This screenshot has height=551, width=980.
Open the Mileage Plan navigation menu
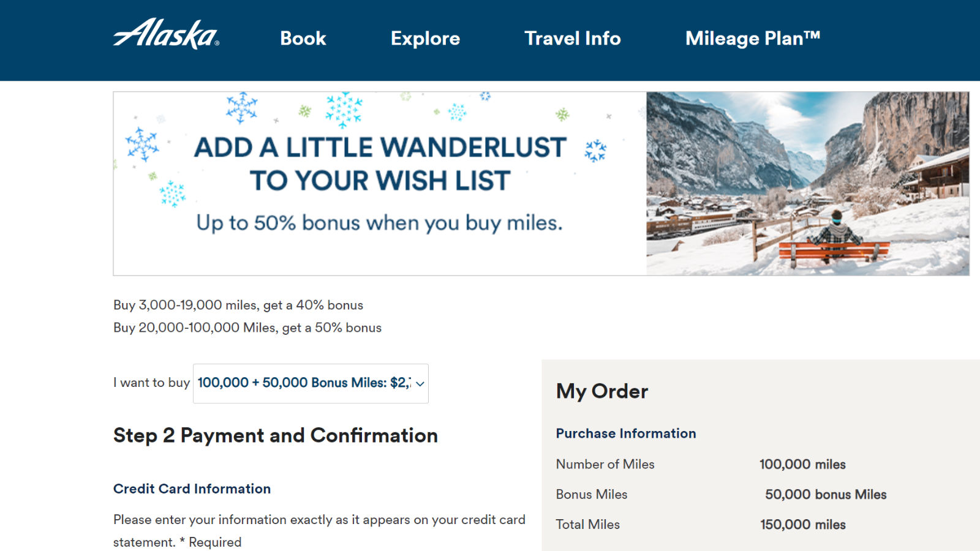point(753,39)
